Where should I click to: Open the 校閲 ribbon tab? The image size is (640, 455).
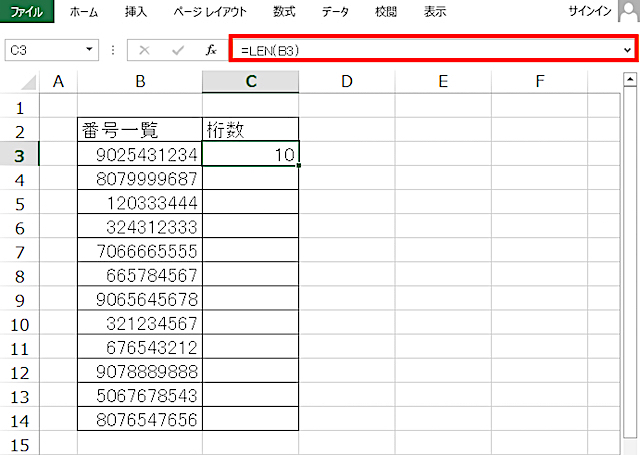[387, 13]
